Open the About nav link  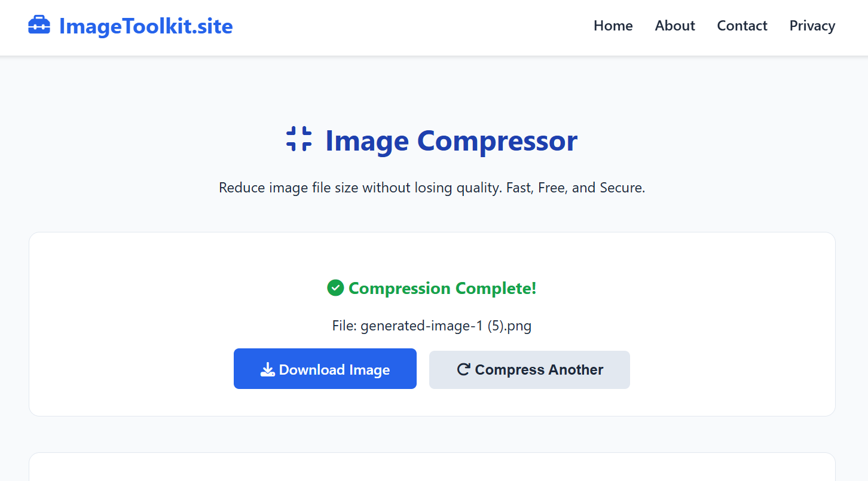pos(675,26)
